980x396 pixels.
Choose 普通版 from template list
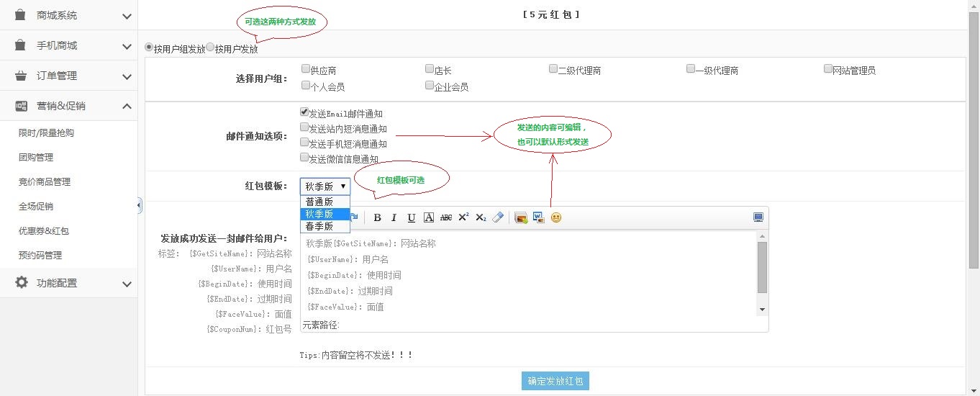click(x=325, y=202)
